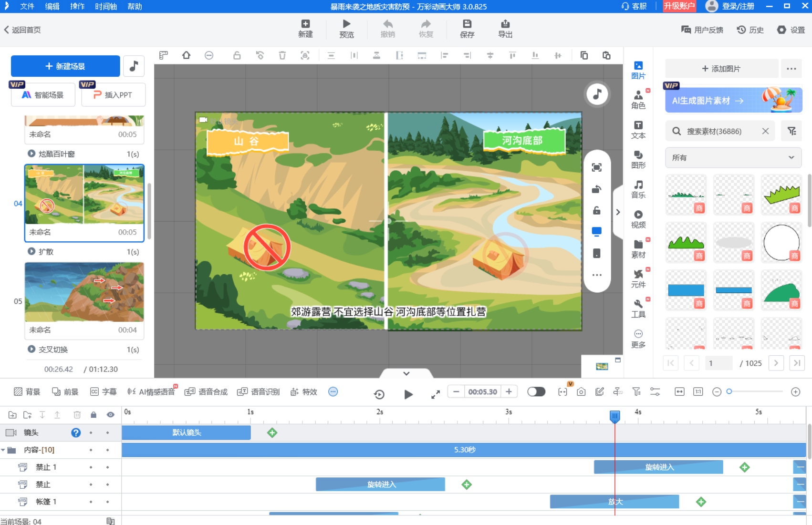This screenshot has height=525, width=812.
Task: Select scene 05 thumbnail
Action: pyautogui.click(x=84, y=292)
